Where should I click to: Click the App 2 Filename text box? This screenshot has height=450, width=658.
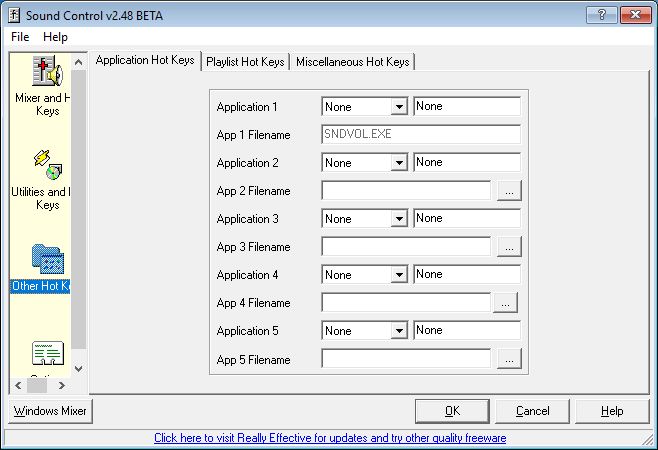(406, 190)
